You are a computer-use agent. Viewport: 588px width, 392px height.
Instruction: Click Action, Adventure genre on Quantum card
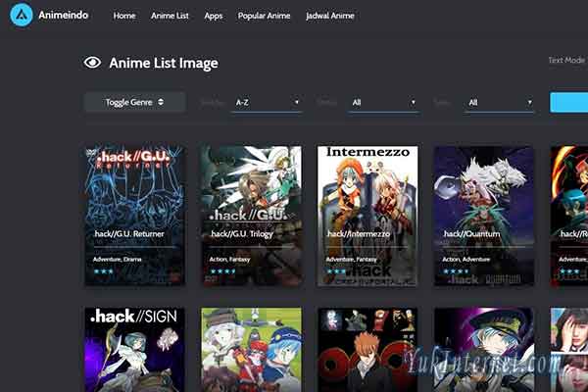tap(466, 259)
